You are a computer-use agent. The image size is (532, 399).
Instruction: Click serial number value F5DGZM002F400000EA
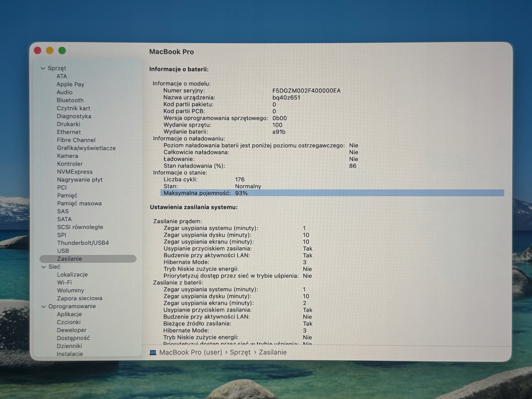pos(306,91)
